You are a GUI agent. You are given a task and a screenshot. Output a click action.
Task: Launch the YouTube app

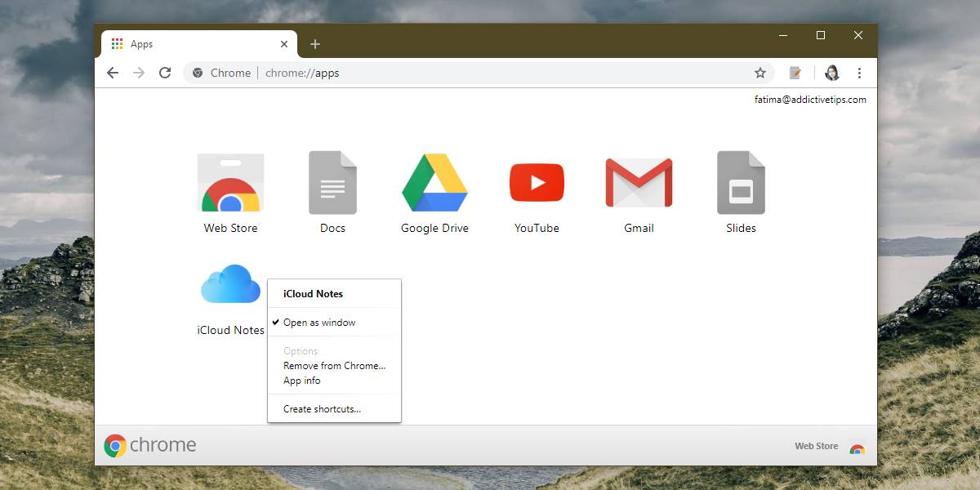tap(537, 182)
